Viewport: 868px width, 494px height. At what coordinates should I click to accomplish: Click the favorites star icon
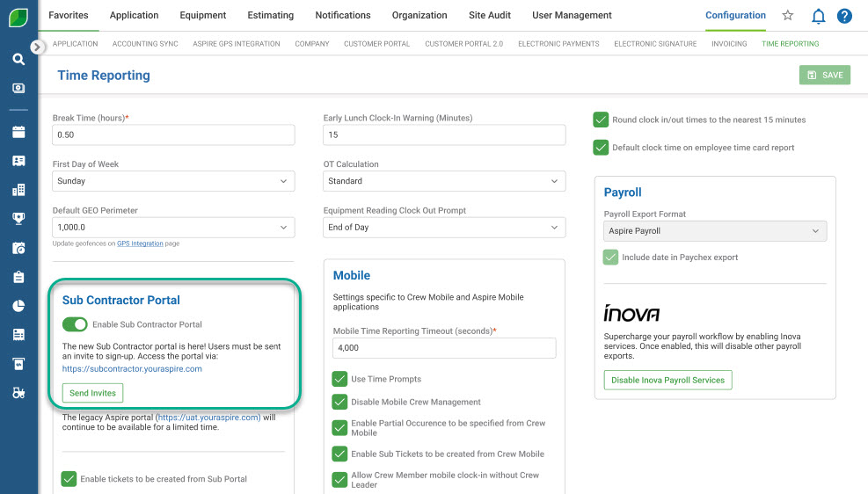point(788,16)
